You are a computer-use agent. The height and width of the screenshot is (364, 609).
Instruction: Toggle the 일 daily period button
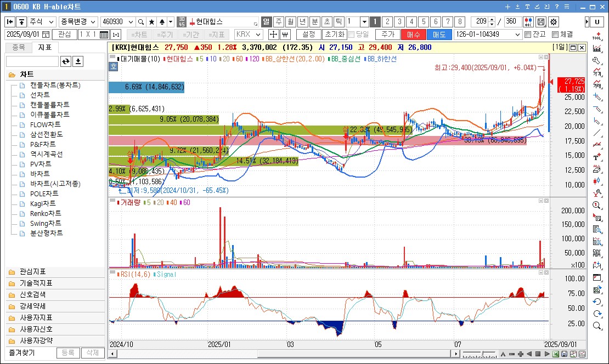[x=266, y=22]
